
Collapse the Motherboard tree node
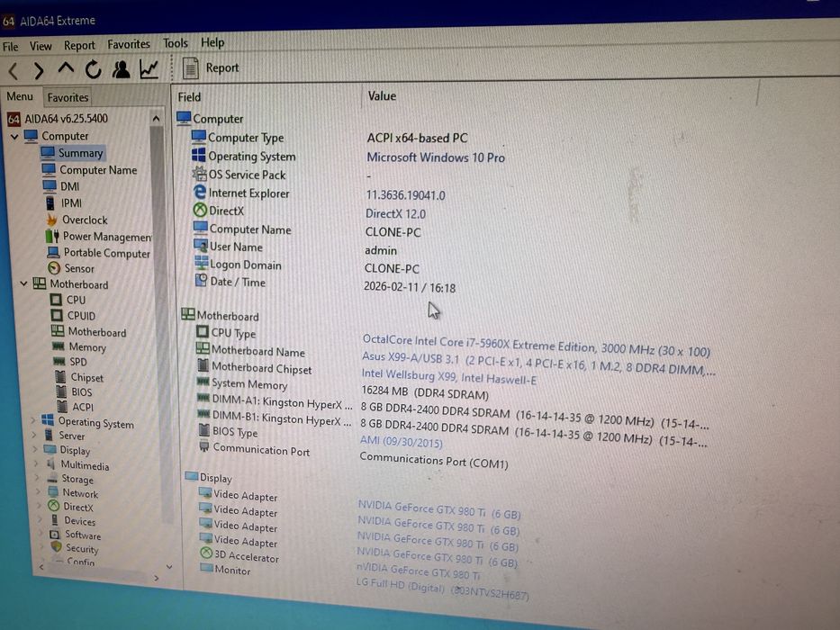point(23,283)
